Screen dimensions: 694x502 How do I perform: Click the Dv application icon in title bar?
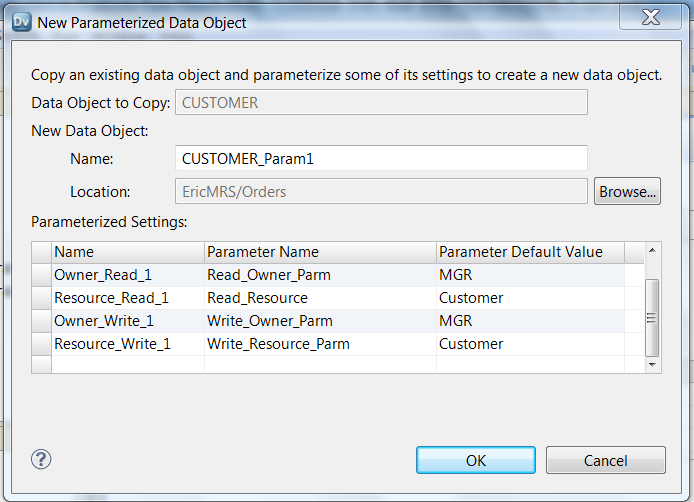point(22,22)
